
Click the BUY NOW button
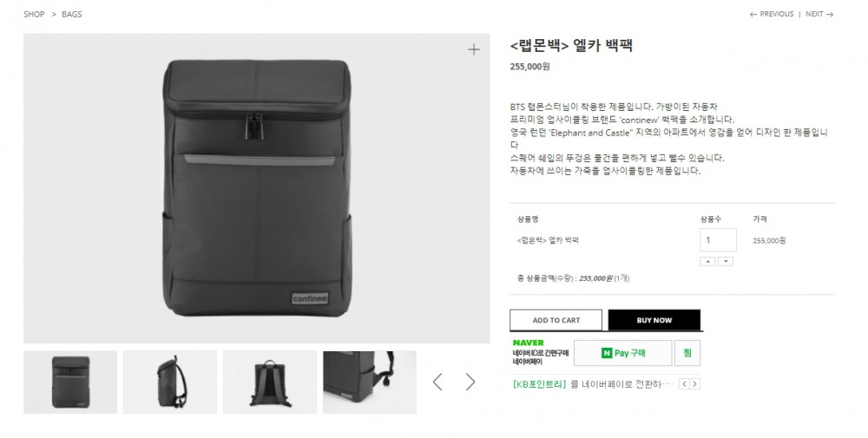[x=654, y=320]
